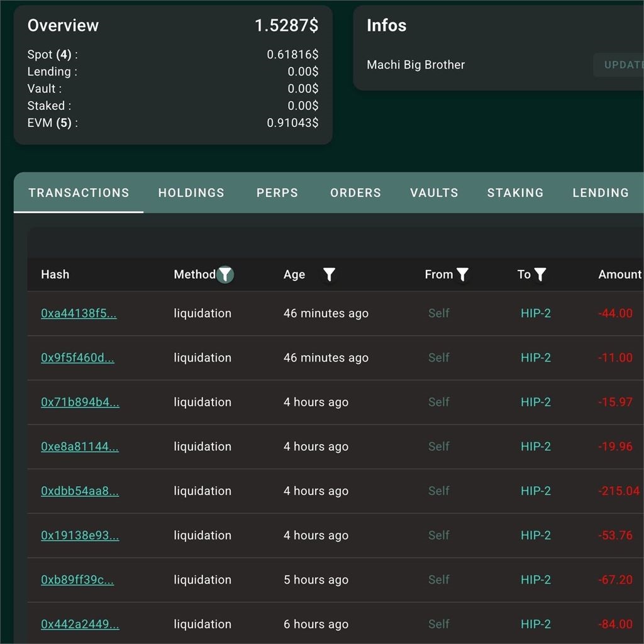Switch to the Perps tab
This screenshot has height=644, width=644.
pos(277,192)
